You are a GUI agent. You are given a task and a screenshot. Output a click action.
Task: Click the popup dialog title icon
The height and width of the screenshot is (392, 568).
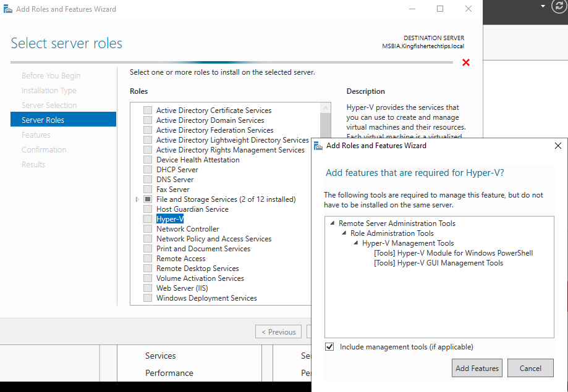pyautogui.click(x=318, y=146)
